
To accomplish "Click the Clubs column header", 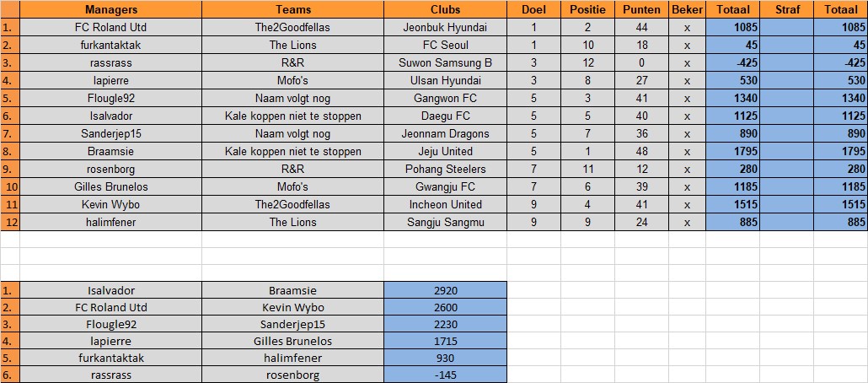I will point(445,9).
